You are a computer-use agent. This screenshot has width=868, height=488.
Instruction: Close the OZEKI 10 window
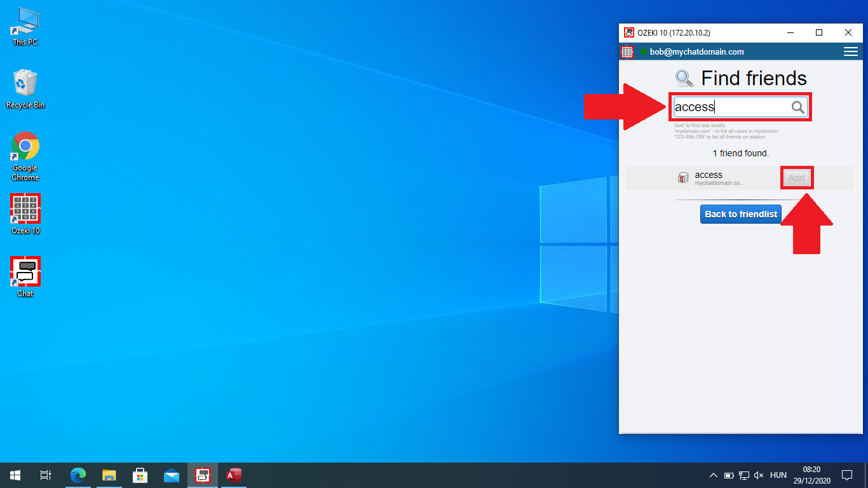848,32
